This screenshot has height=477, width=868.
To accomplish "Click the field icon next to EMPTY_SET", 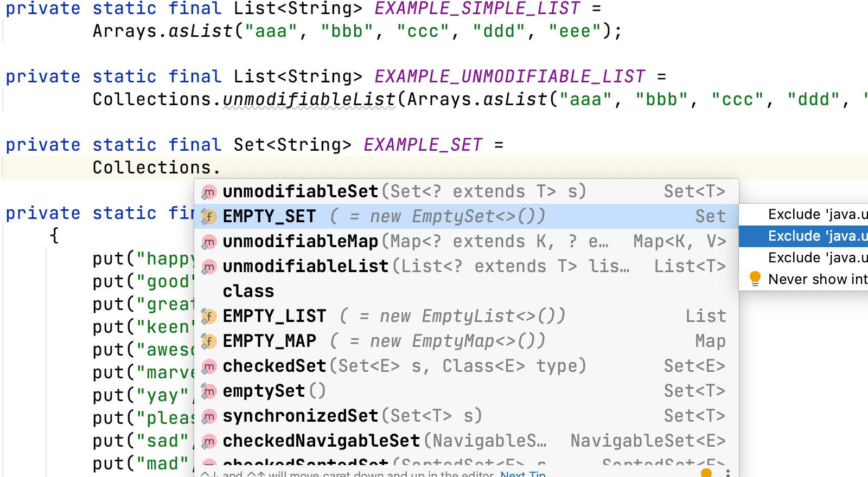I will [209, 217].
